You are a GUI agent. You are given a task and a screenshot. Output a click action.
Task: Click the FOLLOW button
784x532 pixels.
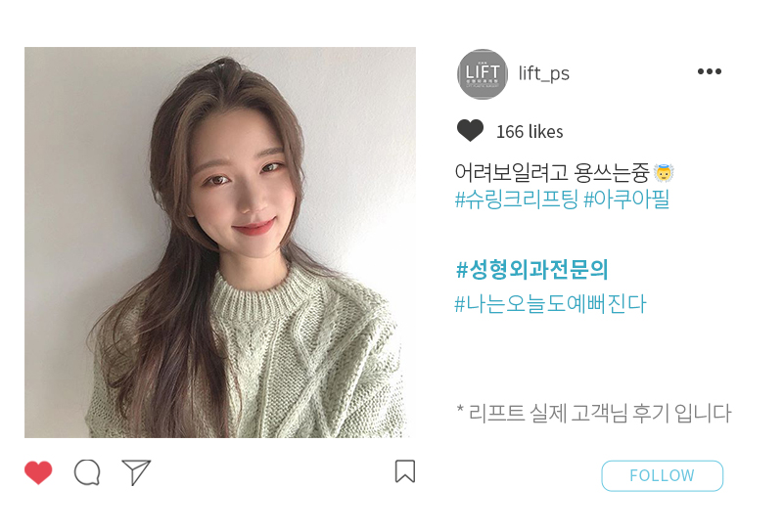pos(662,475)
